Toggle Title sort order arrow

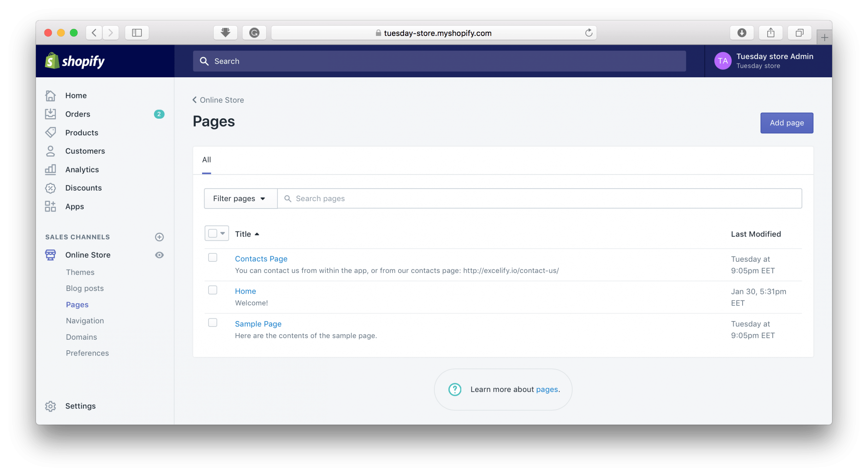point(257,234)
